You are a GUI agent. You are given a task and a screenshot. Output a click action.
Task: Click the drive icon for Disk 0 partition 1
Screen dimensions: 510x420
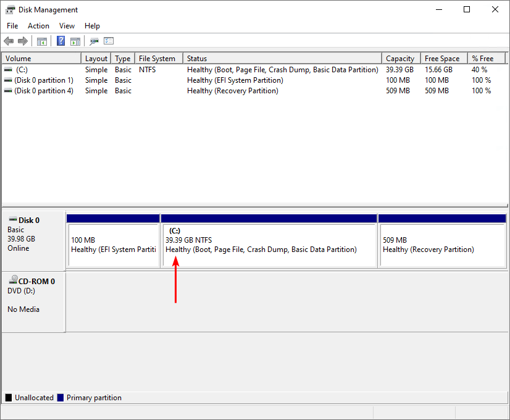[x=8, y=80]
